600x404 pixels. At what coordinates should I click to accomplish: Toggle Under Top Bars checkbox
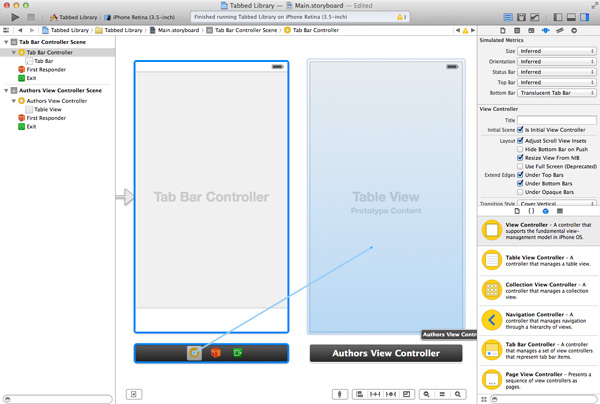pos(520,175)
